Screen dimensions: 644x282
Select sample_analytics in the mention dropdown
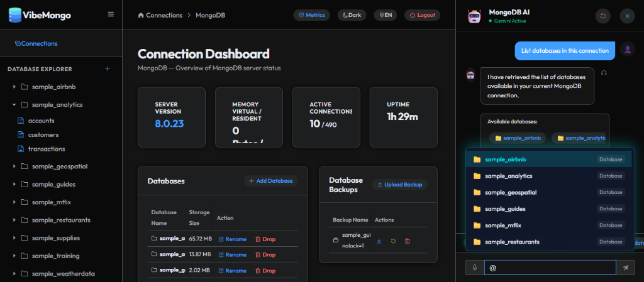548,176
